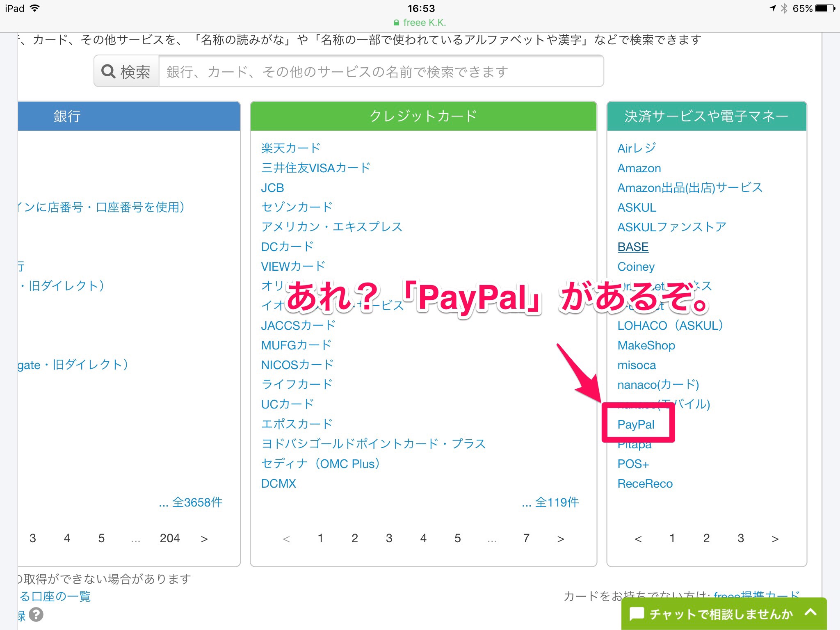This screenshot has width=840, height=630.
Task: Previous page arrow in payment services
Action: tap(638, 539)
